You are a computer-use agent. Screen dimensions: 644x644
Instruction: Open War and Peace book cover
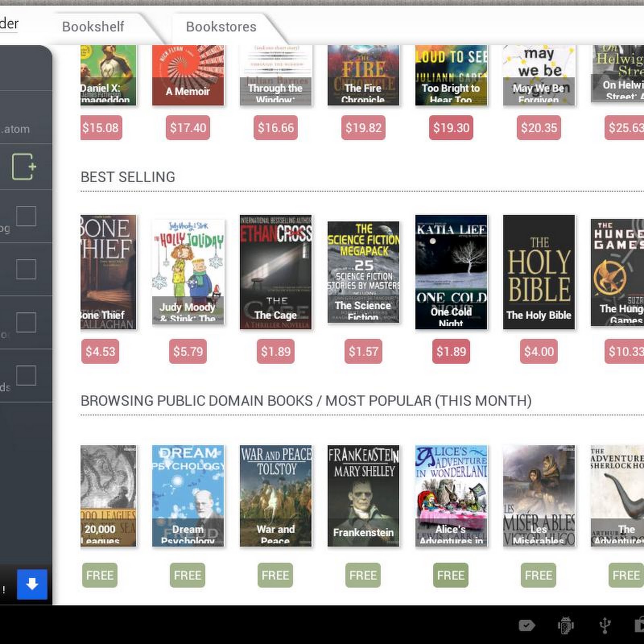[x=276, y=496]
